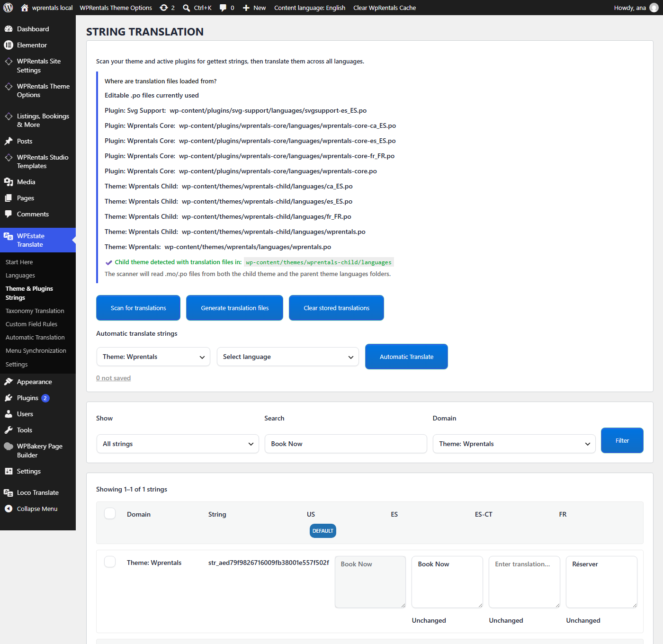The height and width of the screenshot is (644, 663).
Task: Check the Theme: Wprentals string row checkbox
Action: pos(110,562)
